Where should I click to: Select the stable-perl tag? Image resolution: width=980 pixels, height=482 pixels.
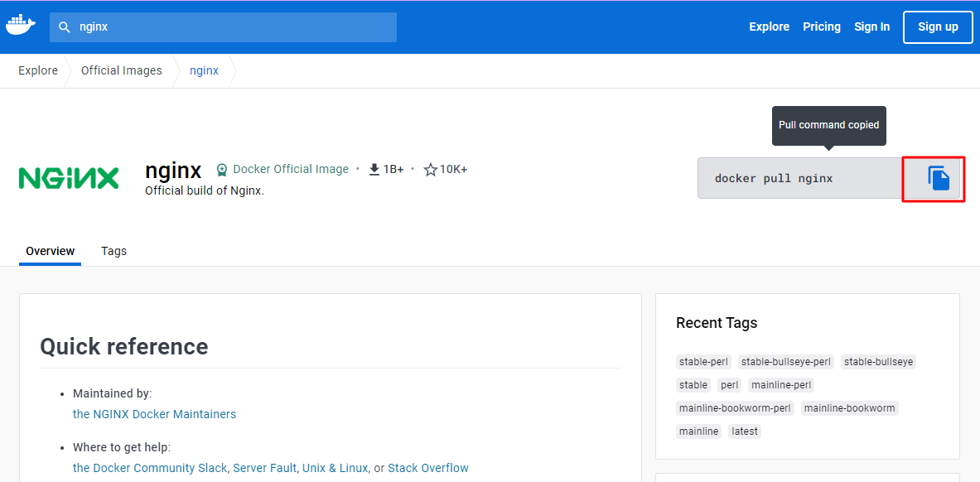[704, 362]
